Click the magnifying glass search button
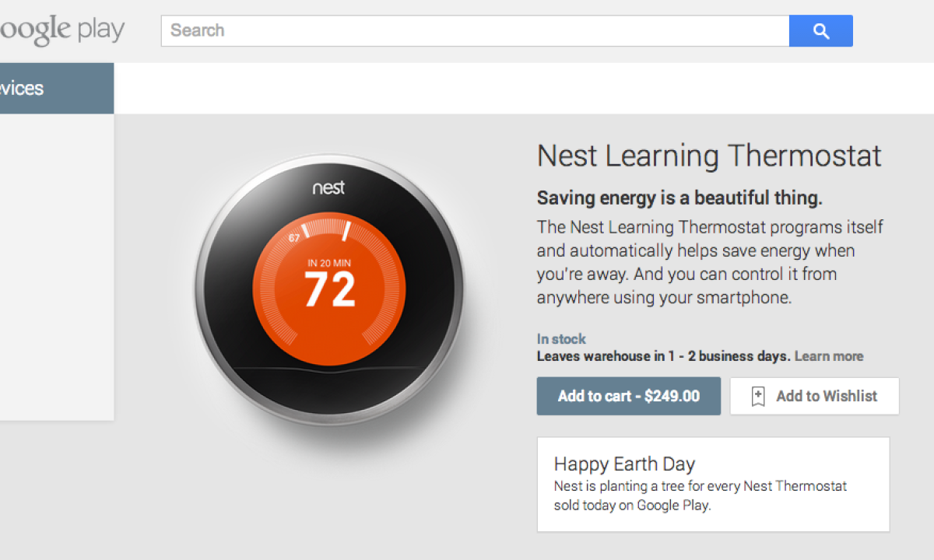This screenshot has width=934, height=560. (x=820, y=31)
